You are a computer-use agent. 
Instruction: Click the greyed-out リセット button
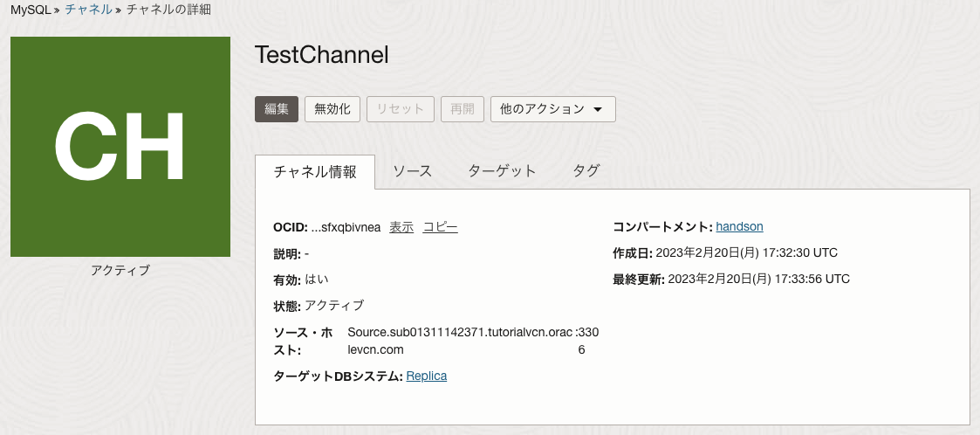[x=400, y=109]
